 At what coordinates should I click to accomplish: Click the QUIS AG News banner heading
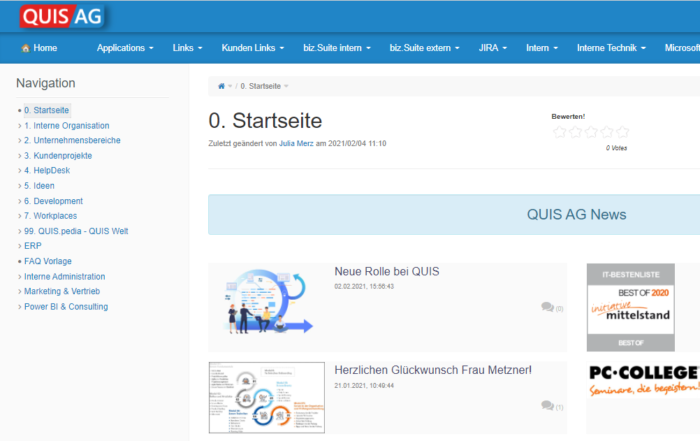(x=576, y=215)
